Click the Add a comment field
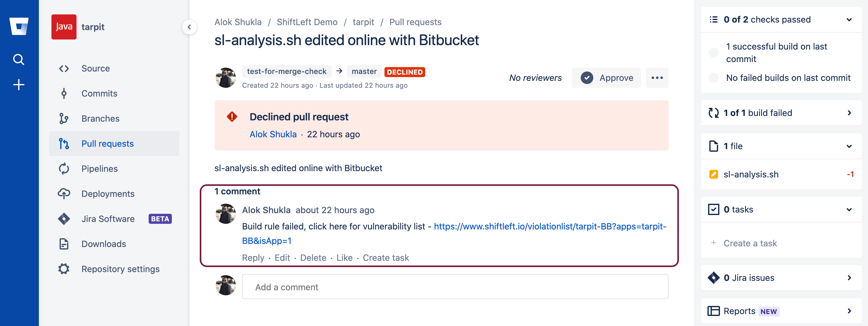The width and height of the screenshot is (868, 326). pos(455,287)
